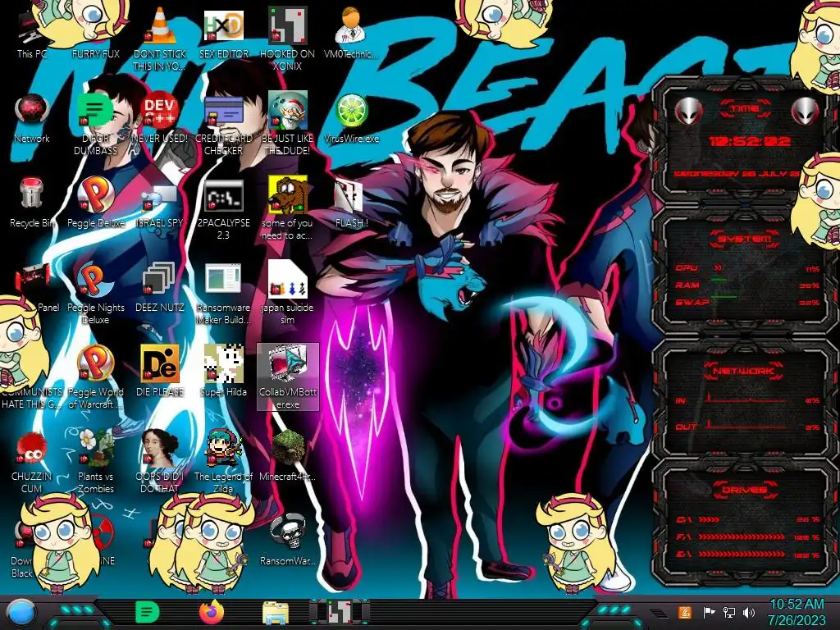Open the green document app on taskbar
Viewport: 840px width, 630px height.
coord(148,612)
